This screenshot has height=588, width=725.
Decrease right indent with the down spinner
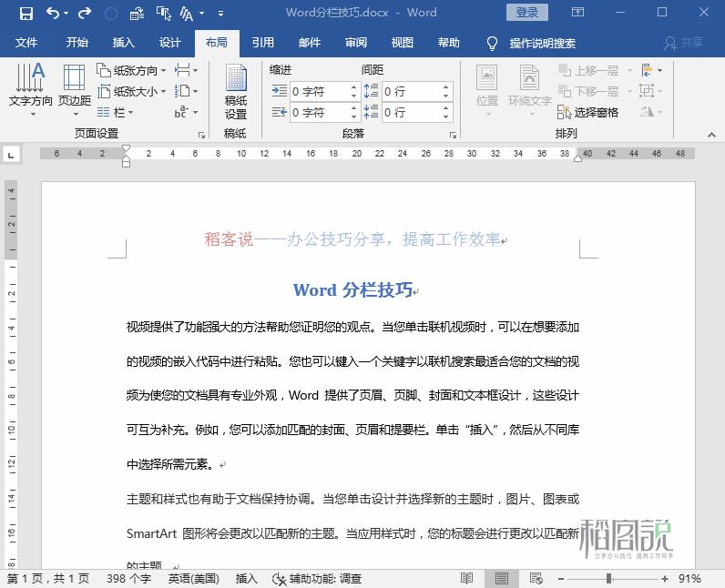coord(353,117)
